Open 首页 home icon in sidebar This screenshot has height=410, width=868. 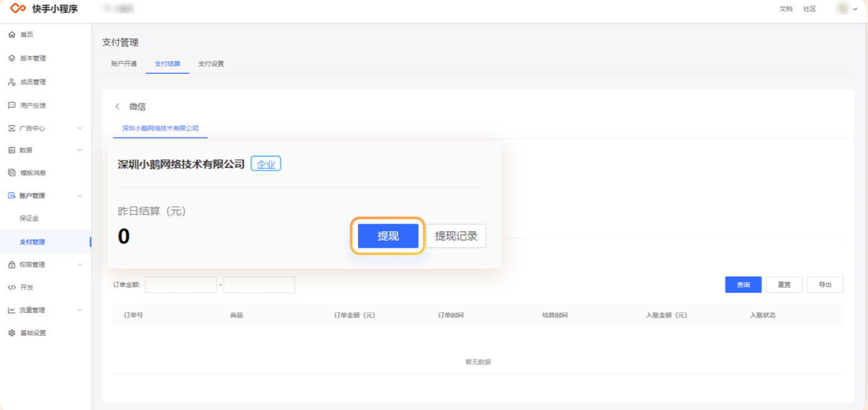(12, 35)
